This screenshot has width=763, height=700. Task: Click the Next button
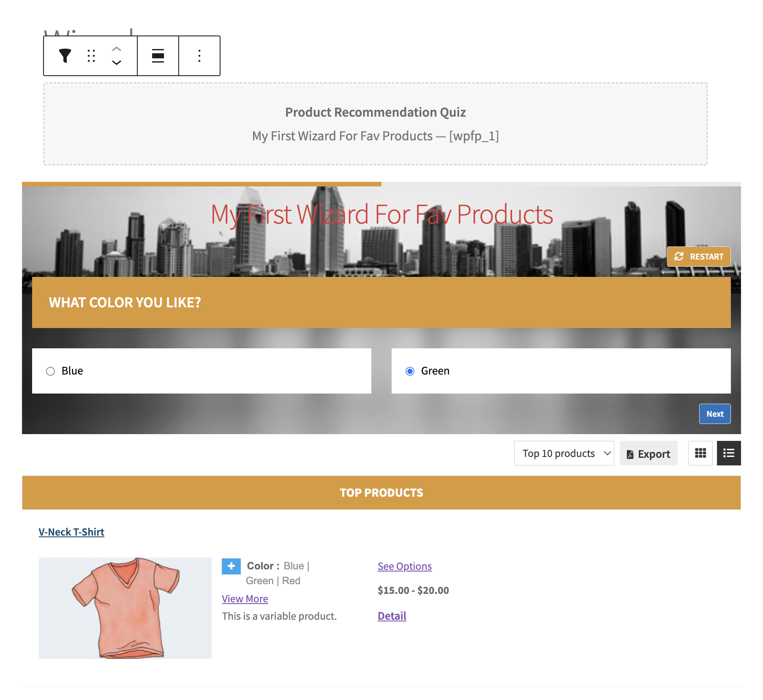[715, 414]
